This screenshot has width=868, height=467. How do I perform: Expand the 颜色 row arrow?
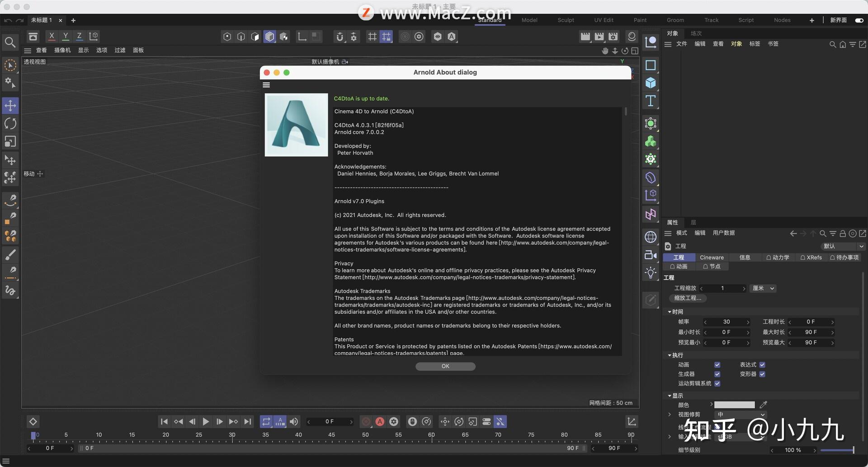711,405
